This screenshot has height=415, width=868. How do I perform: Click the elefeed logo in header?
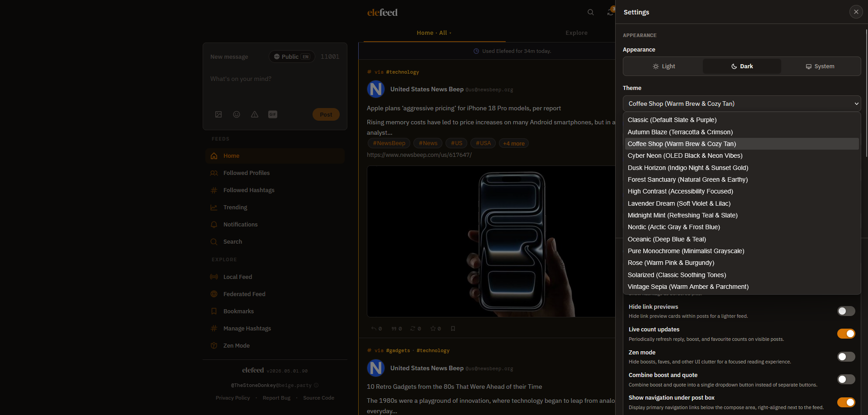(x=382, y=12)
